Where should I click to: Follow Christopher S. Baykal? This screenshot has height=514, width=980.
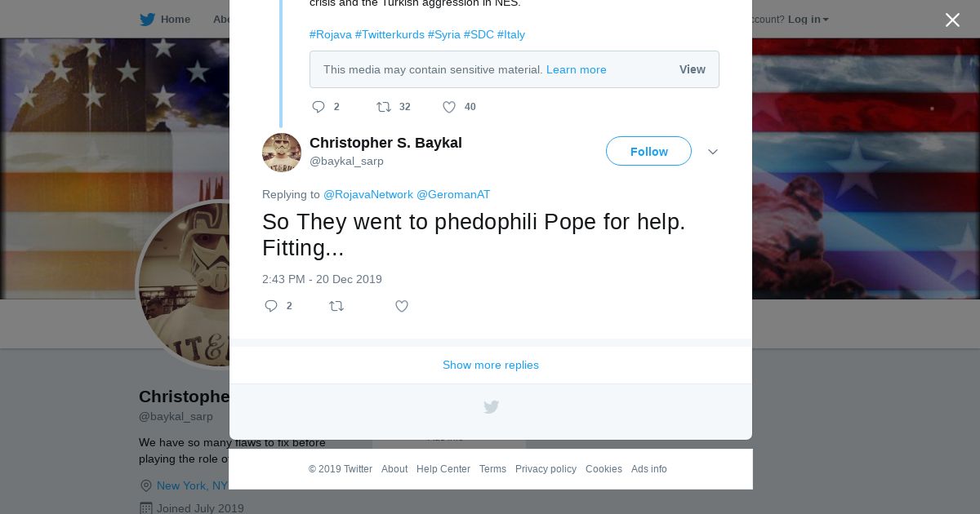648,152
